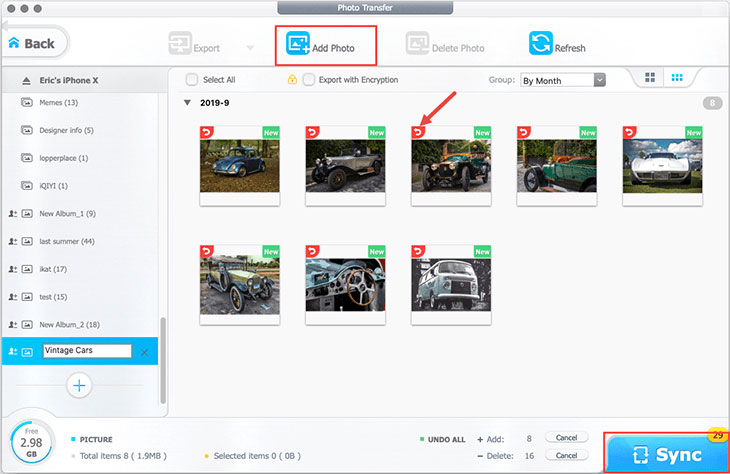Go Back to the home screen
The height and width of the screenshot is (474, 730).
33,43
